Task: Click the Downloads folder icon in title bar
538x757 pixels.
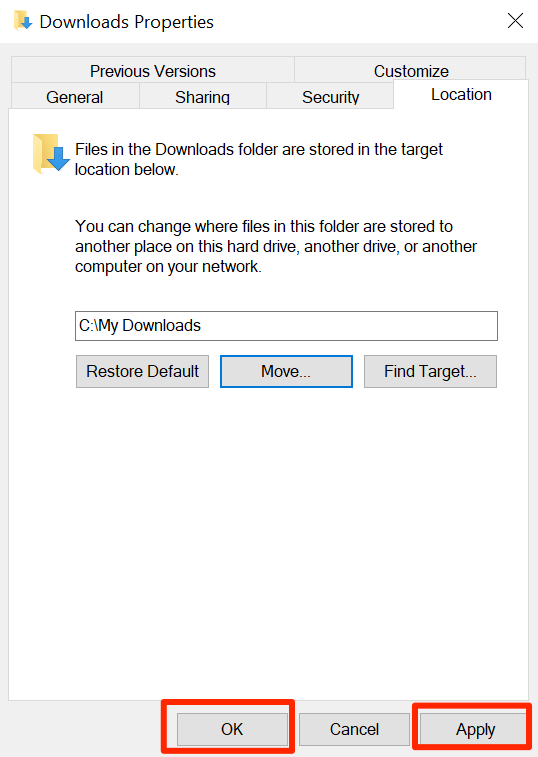Action: coord(23,21)
